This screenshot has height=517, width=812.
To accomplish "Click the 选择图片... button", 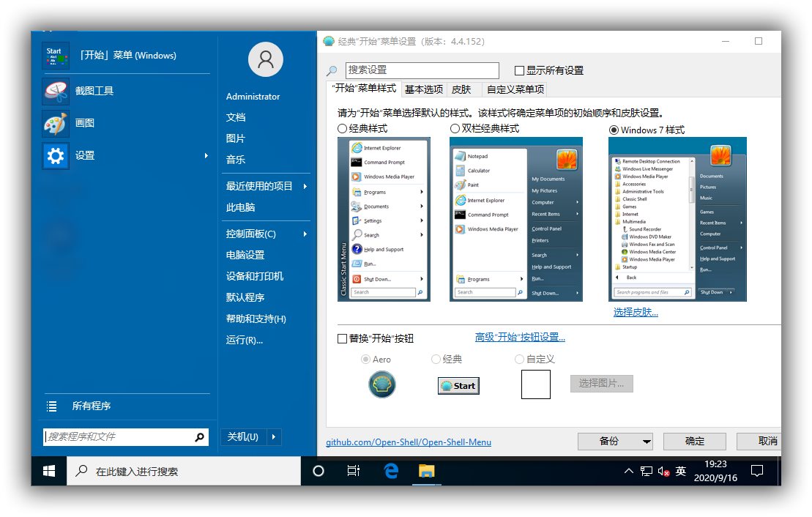I will (x=601, y=384).
